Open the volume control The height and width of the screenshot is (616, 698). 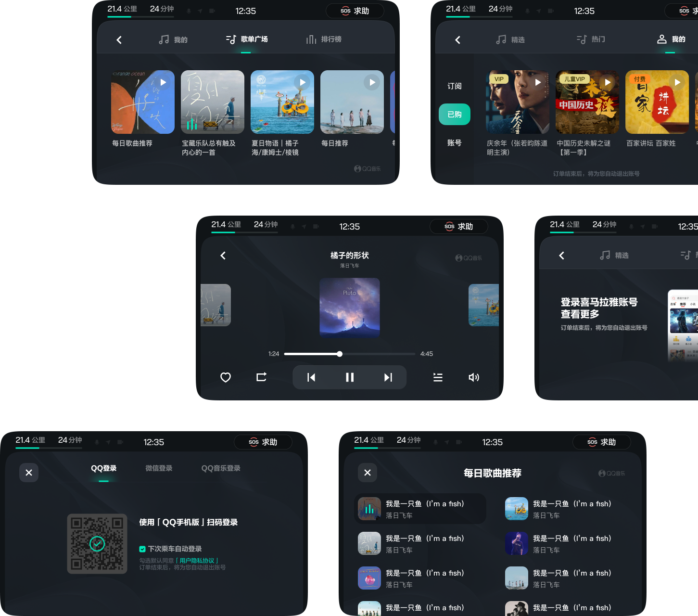(474, 377)
